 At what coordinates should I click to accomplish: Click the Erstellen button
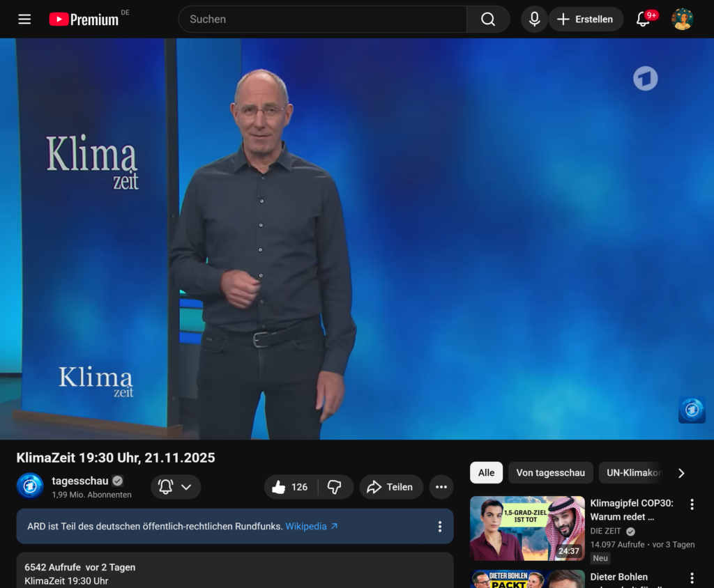(586, 20)
